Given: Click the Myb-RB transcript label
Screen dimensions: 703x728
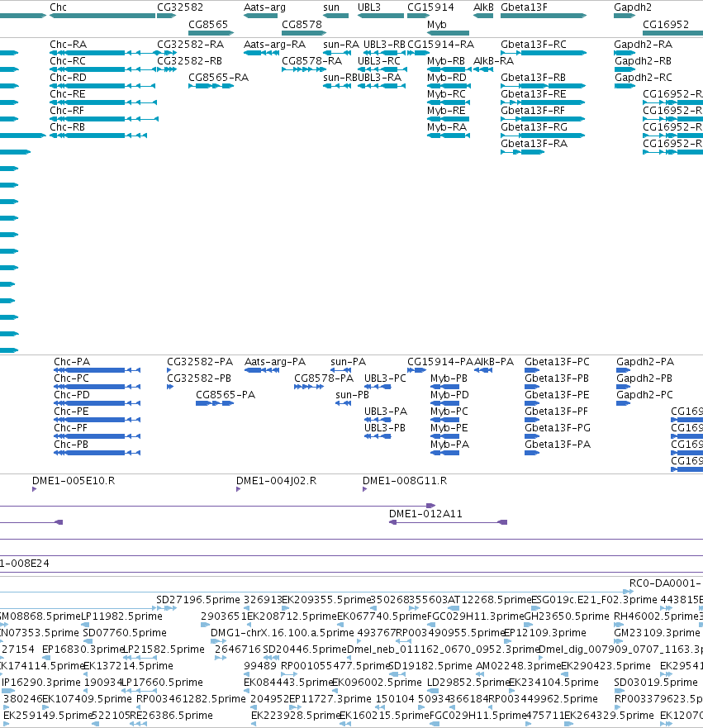Looking at the screenshot, I should coord(446,61).
